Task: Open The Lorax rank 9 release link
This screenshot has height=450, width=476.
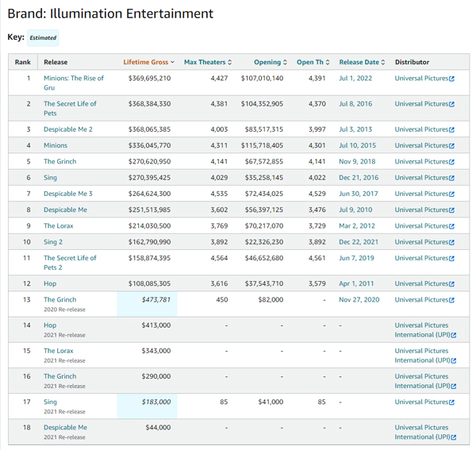Action: pos(58,226)
